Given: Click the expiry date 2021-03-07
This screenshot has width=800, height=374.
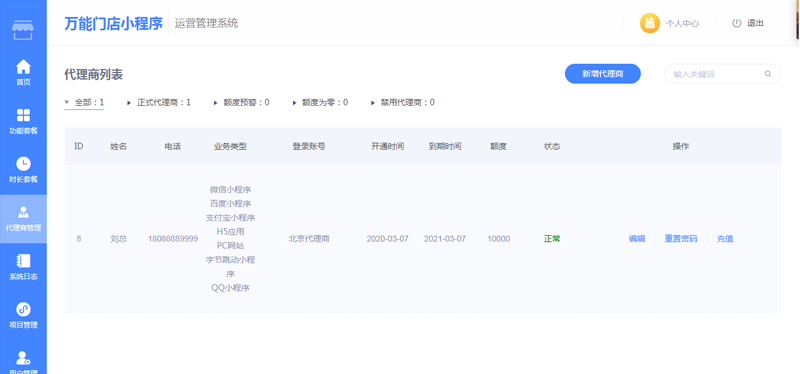Looking at the screenshot, I should tap(445, 238).
